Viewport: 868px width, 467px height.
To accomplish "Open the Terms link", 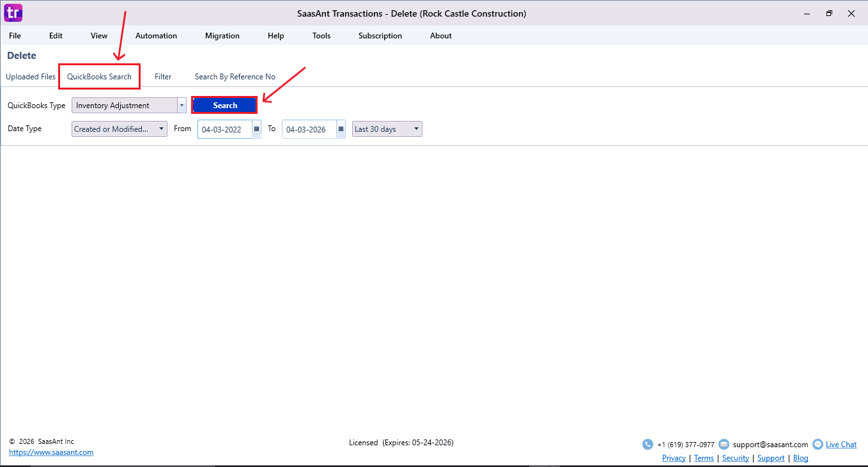I will (704, 458).
